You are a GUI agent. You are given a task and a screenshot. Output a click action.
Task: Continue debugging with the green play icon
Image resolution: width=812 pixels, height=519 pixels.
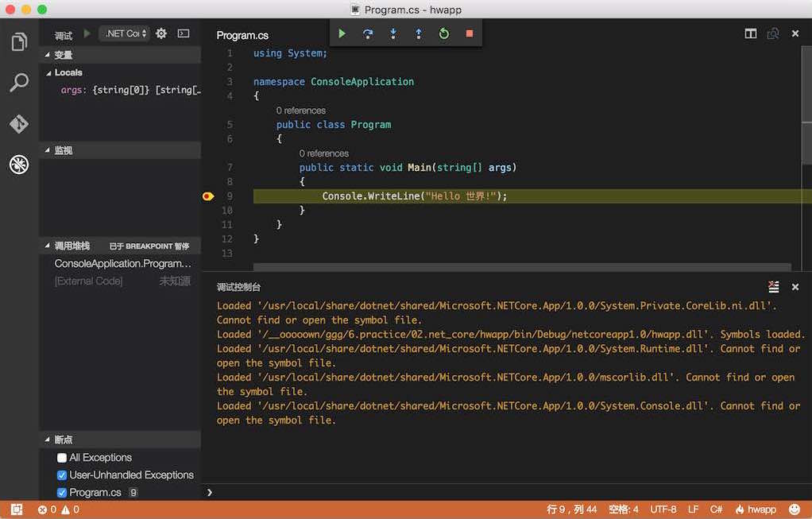point(342,33)
